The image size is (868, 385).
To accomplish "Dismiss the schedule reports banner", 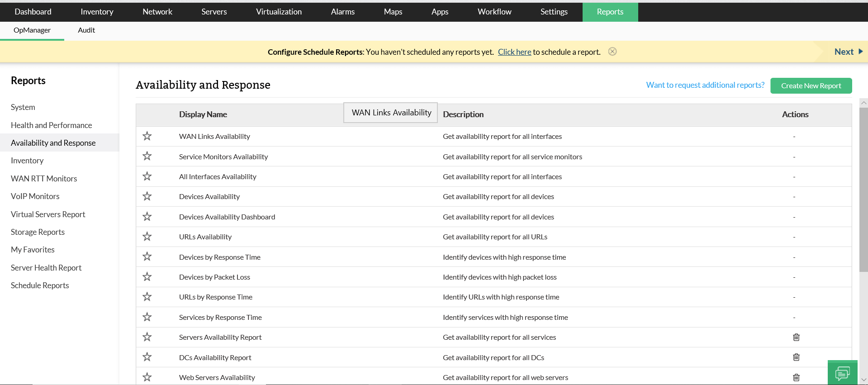I will (612, 52).
